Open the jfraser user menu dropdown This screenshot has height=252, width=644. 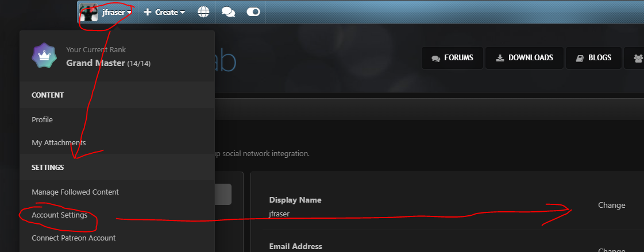117,12
